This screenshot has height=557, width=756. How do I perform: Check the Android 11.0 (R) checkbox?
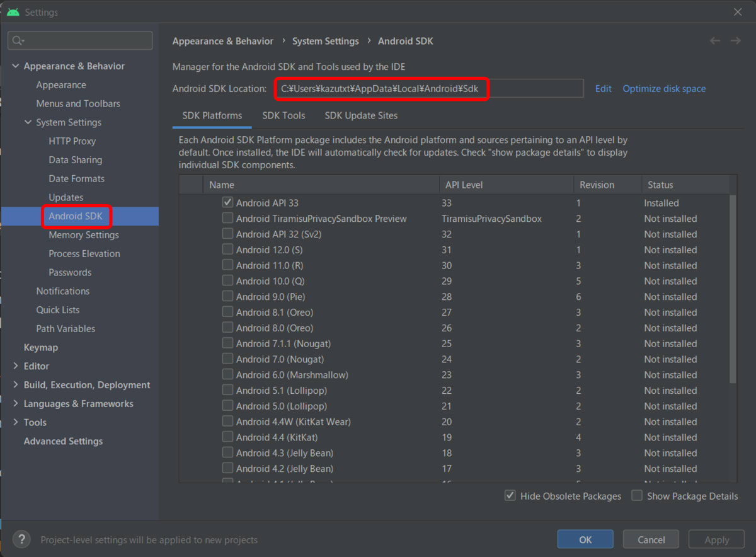[227, 265]
